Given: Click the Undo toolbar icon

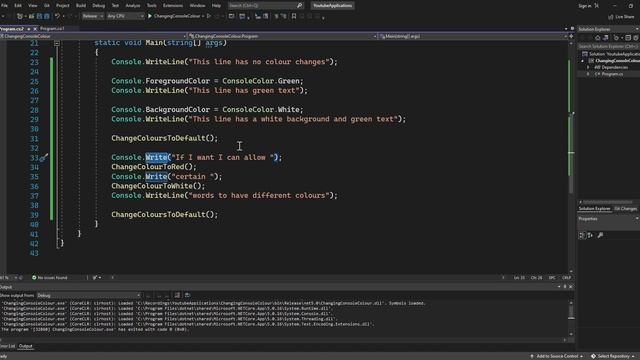Looking at the screenshot, I should [x=57, y=16].
